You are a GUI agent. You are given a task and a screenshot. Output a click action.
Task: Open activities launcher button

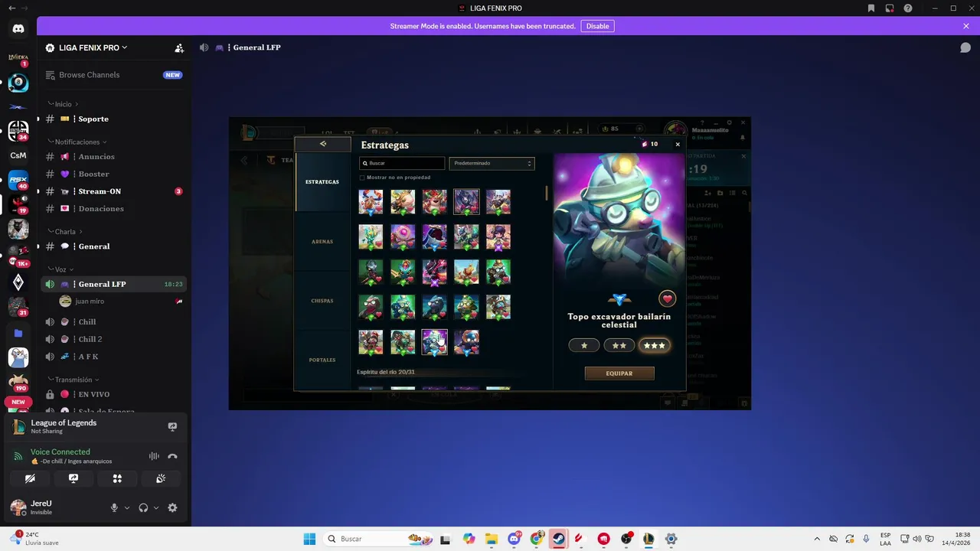117,478
